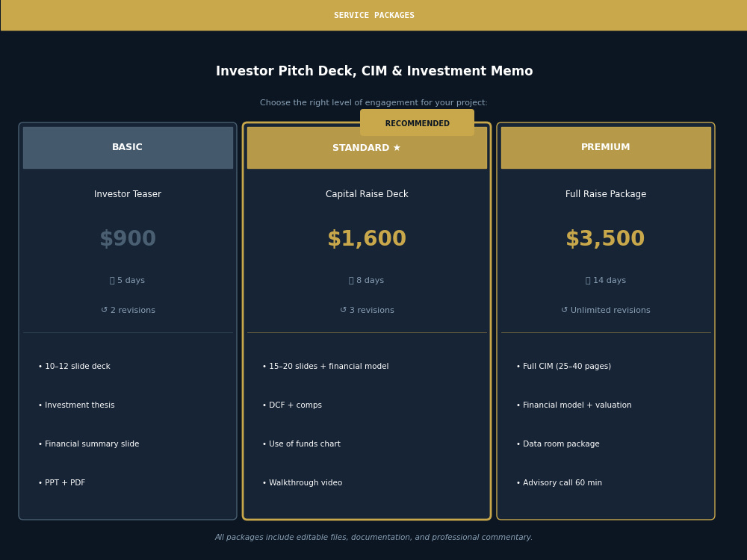This screenshot has height=560, width=747.
Task: Click the Data room package feature
Action: [x=558, y=444]
